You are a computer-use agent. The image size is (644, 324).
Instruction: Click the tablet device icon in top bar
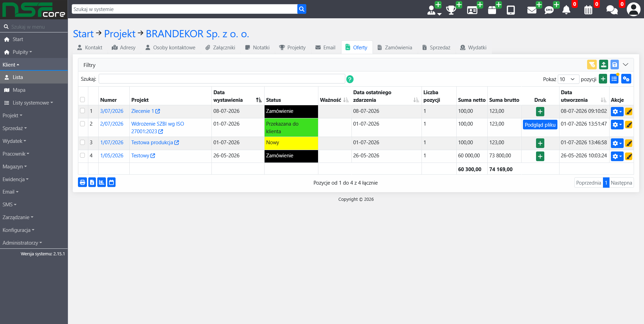click(x=511, y=10)
